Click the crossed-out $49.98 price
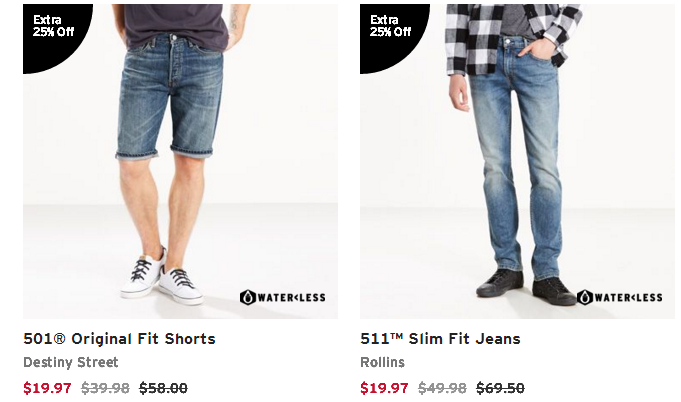 (x=443, y=388)
